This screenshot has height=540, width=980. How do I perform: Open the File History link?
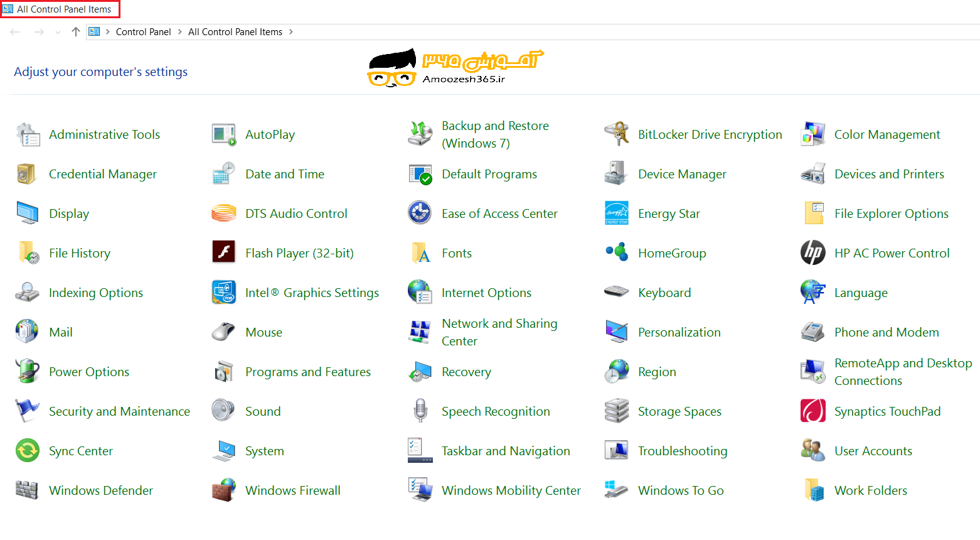[80, 253]
